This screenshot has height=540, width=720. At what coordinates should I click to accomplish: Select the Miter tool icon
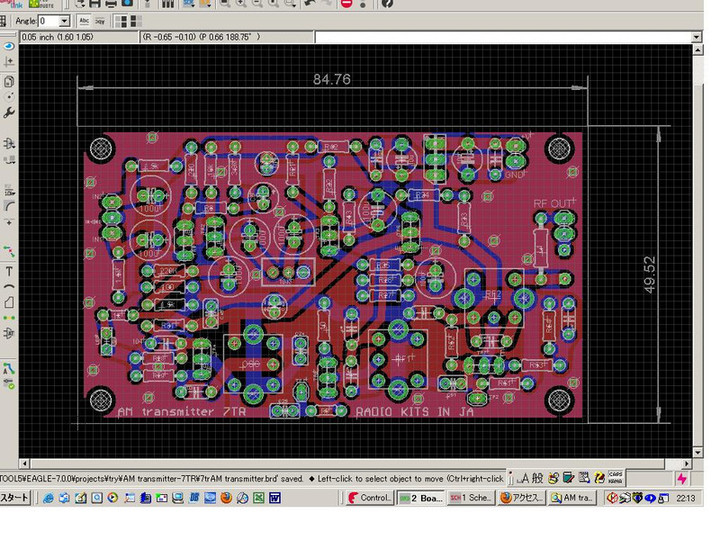coord(9,203)
